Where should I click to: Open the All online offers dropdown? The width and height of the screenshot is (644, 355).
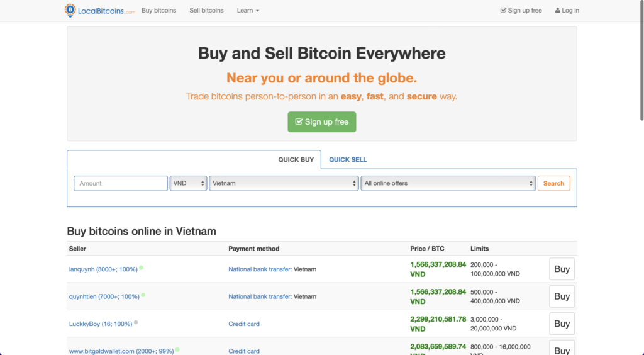click(x=448, y=183)
